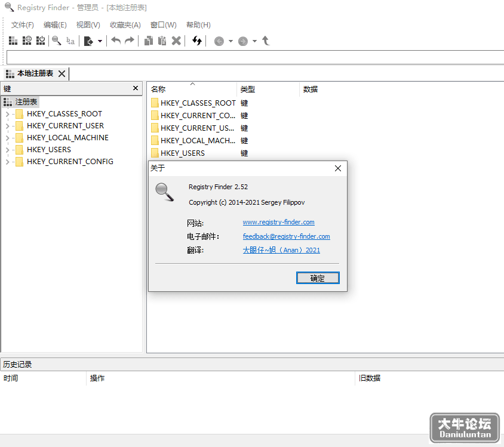Image resolution: width=504 pixels, height=447 pixels.
Task: Click the Delete X toolbar icon
Action: (x=176, y=41)
